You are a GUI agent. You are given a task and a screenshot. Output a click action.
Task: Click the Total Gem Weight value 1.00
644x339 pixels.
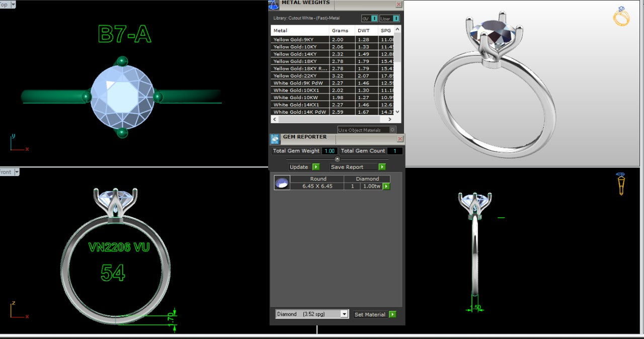coord(330,151)
